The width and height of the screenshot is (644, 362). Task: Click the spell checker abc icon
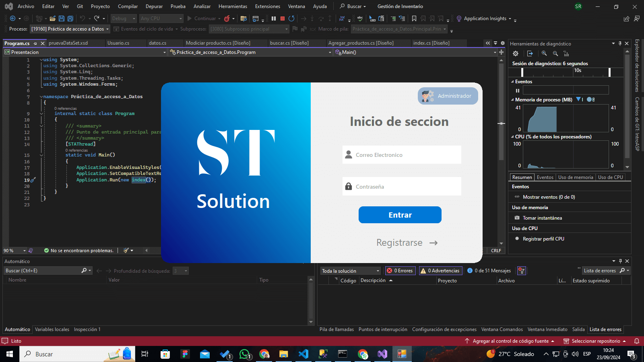360,19
